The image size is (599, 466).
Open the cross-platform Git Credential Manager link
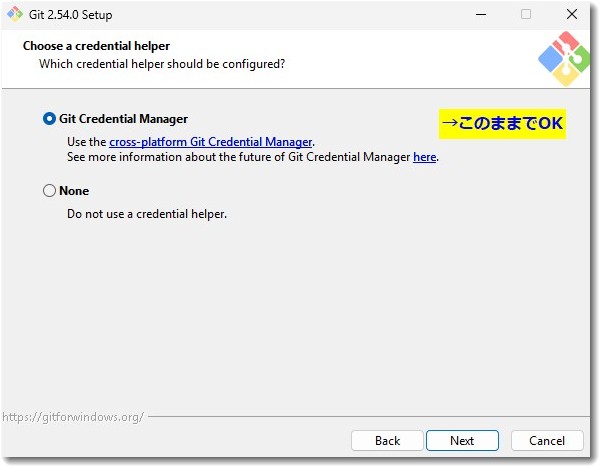click(210, 142)
